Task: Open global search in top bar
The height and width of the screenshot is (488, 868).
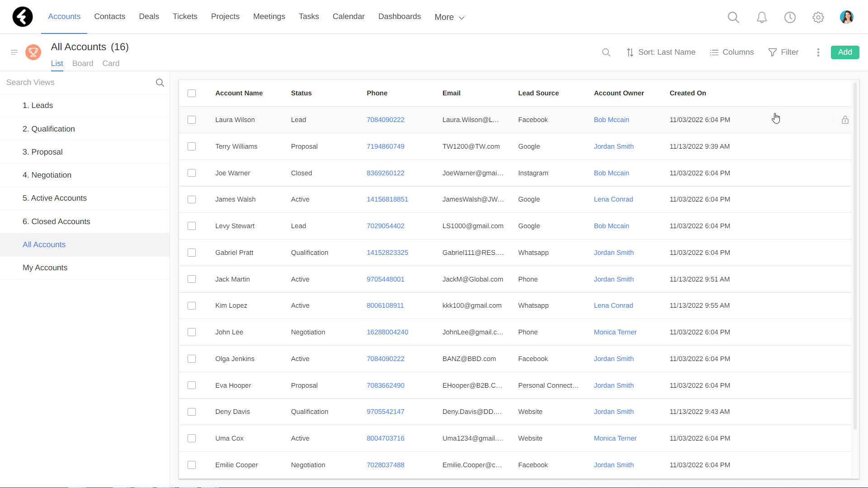Action: click(x=733, y=17)
